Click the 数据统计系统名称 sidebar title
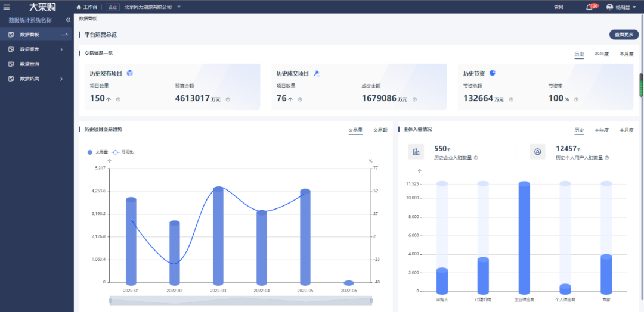Screen dimensions: 644x312 tap(30, 20)
